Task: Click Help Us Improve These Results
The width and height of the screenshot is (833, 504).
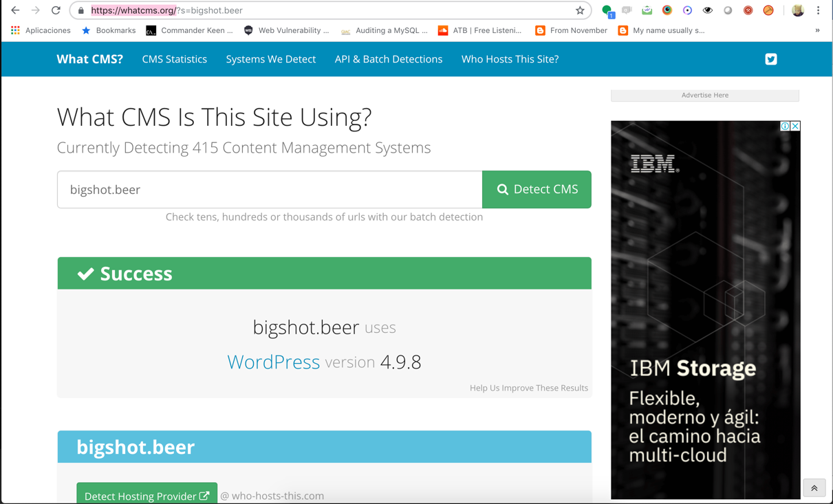Action: 528,388
